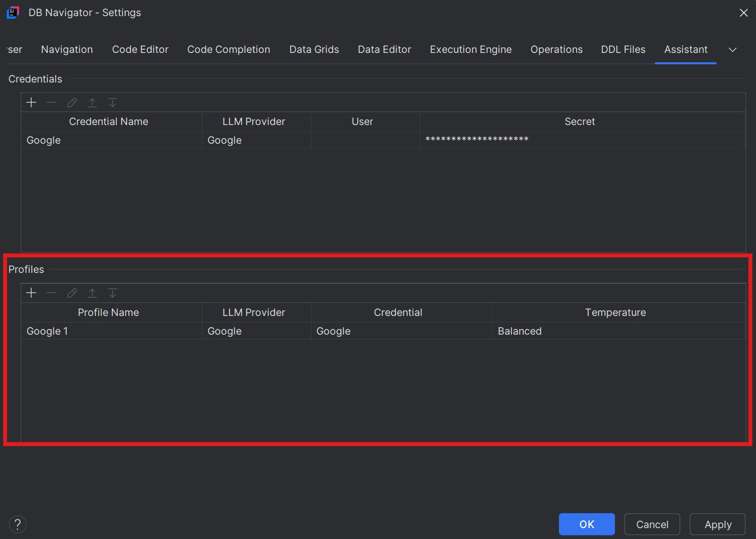Image resolution: width=756 pixels, height=539 pixels.
Task: Click the Profiles table LLM Provider header
Action: point(257,312)
